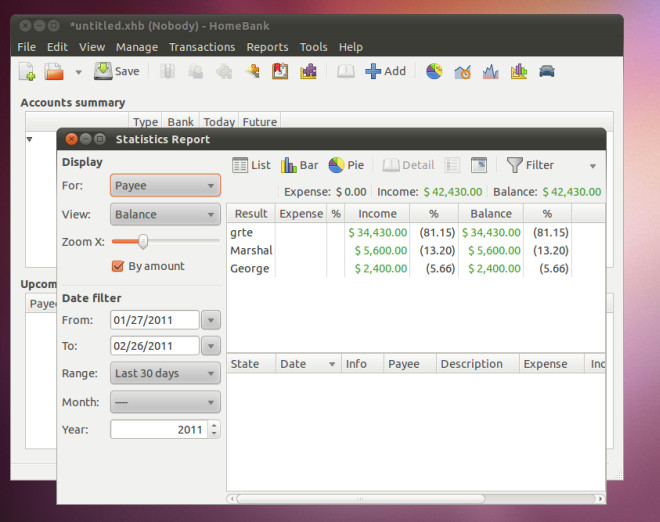Viewport: 660px width, 522px height.
Task: Open the Tools menu
Action: point(314,47)
